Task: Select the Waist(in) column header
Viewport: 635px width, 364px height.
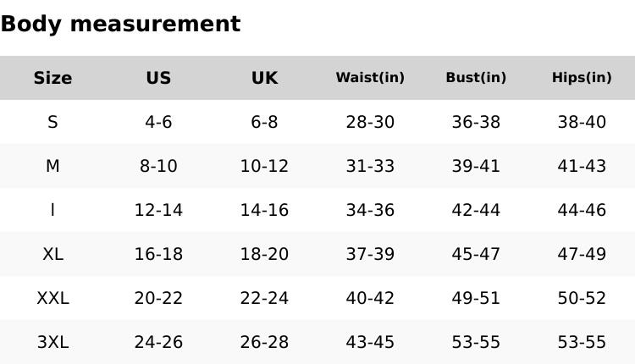Action: [370, 78]
